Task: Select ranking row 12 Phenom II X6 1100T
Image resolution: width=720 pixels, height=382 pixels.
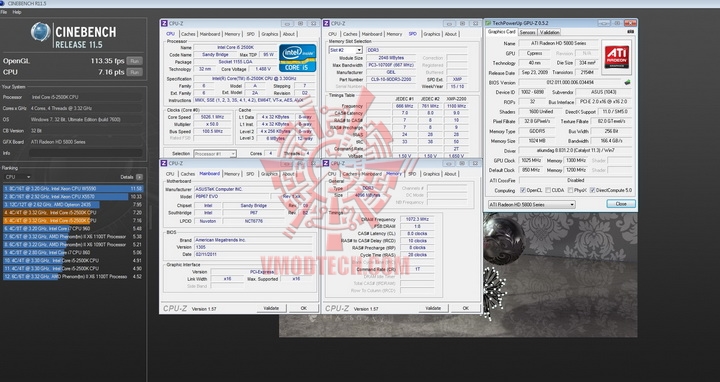Action: [x=73, y=276]
